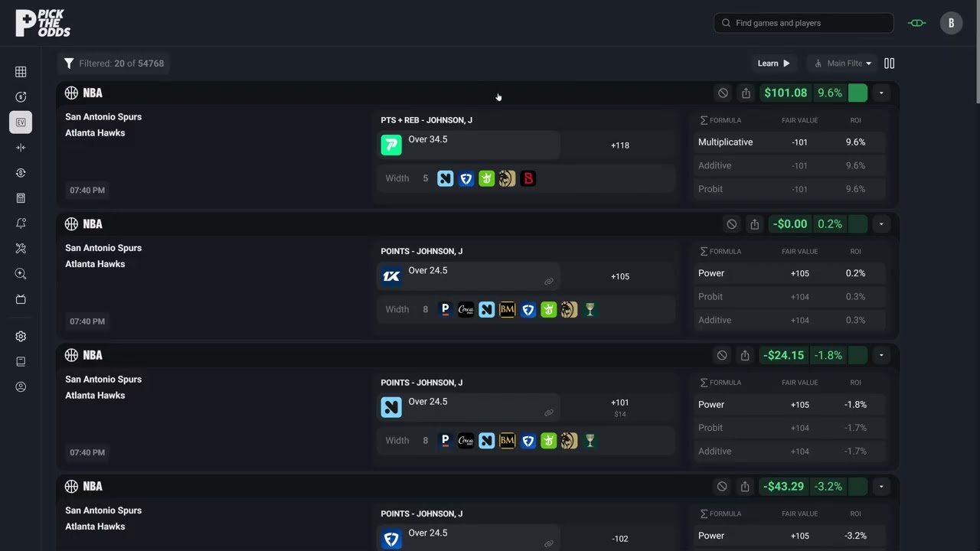Open the calculator icon in sidebar
Viewport: 980px width, 551px height.
pyautogui.click(x=21, y=198)
